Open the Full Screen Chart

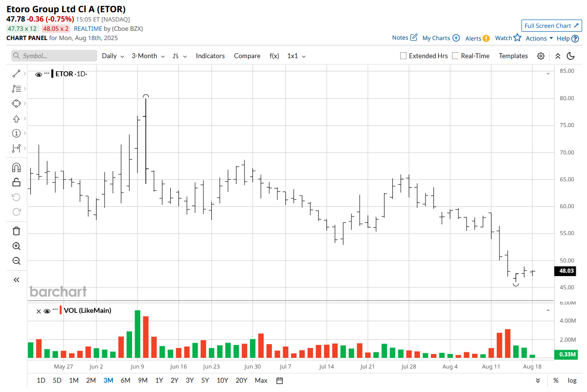coord(551,25)
